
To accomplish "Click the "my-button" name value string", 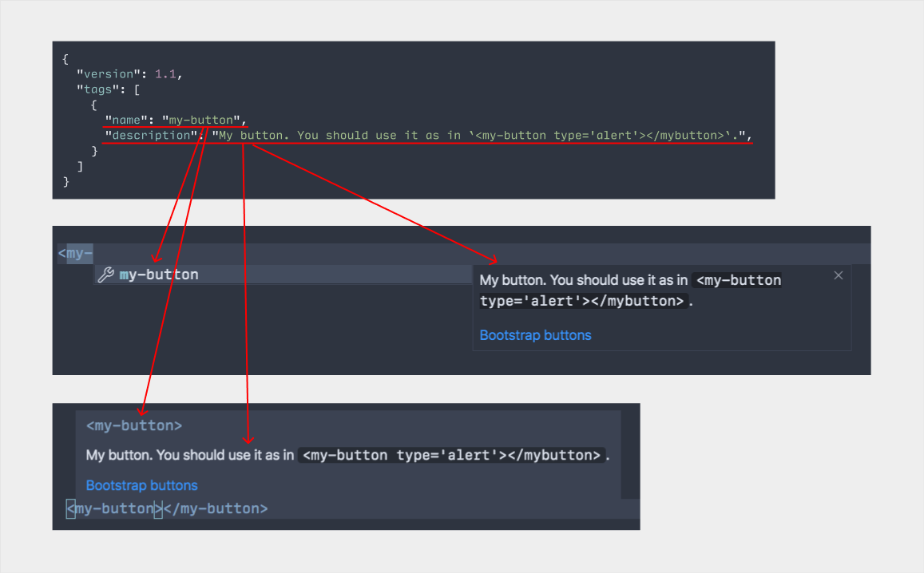I will tap(201, 120).
